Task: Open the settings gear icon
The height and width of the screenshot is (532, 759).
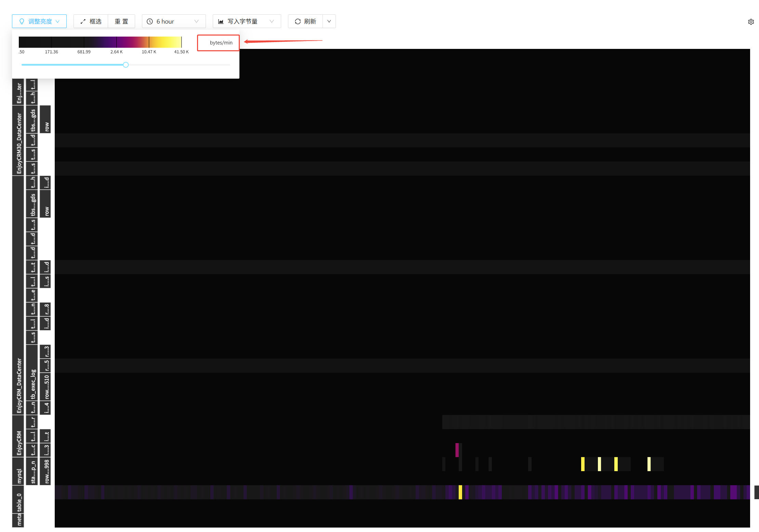Action: click(x=751, y=22)
